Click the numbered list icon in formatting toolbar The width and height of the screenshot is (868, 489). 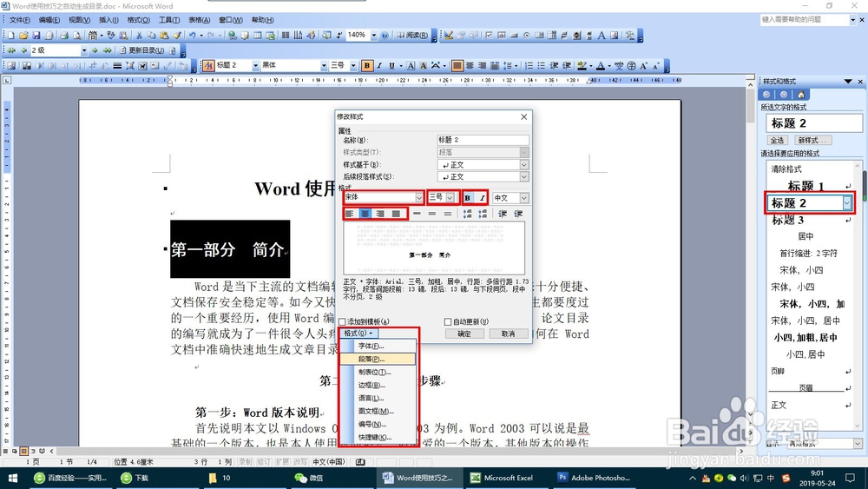tap(529, 65)
